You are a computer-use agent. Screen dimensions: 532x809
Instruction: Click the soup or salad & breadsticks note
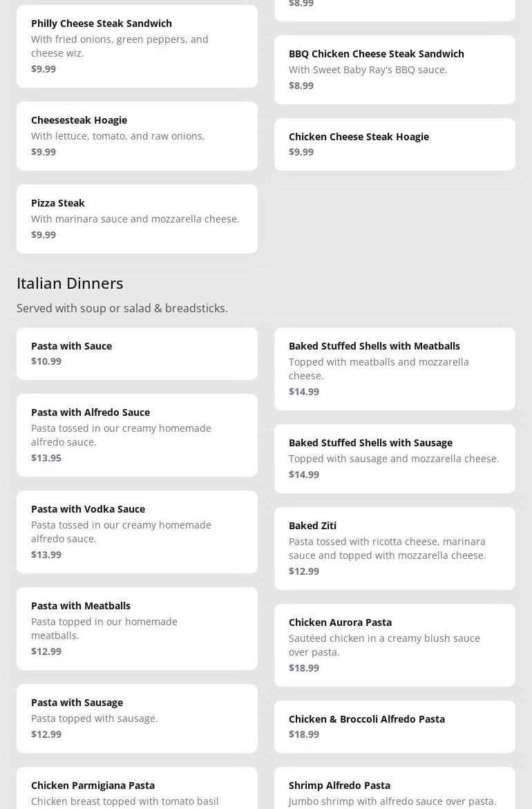pos(122,308)
